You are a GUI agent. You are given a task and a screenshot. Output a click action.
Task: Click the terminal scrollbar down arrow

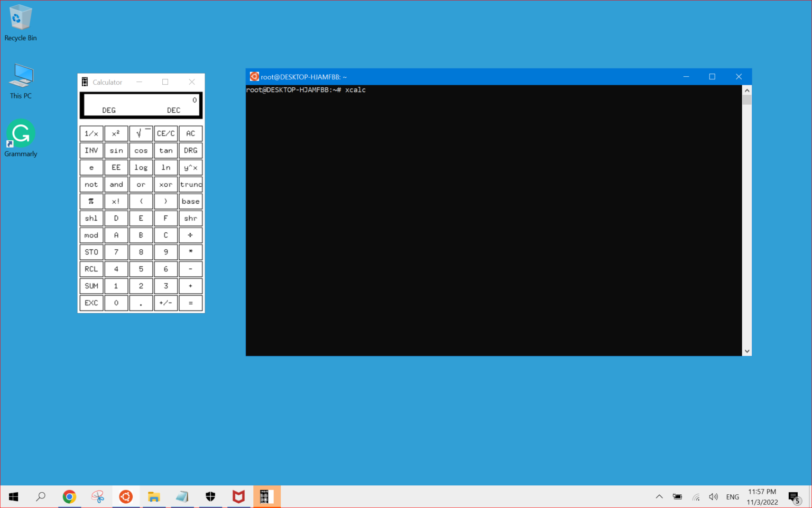(747, 351)
